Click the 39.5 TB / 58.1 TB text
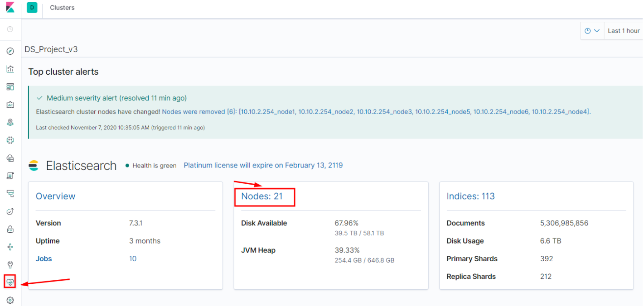Image resolution: width=644 pixels, height=306 pixels. pyautogui.click(x=359, y=233)
